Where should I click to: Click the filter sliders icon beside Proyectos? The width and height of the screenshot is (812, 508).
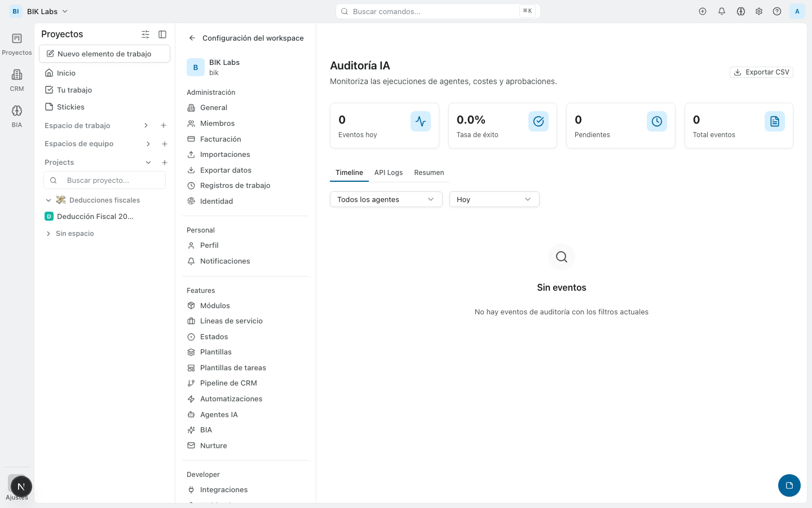tap(145, 34)
